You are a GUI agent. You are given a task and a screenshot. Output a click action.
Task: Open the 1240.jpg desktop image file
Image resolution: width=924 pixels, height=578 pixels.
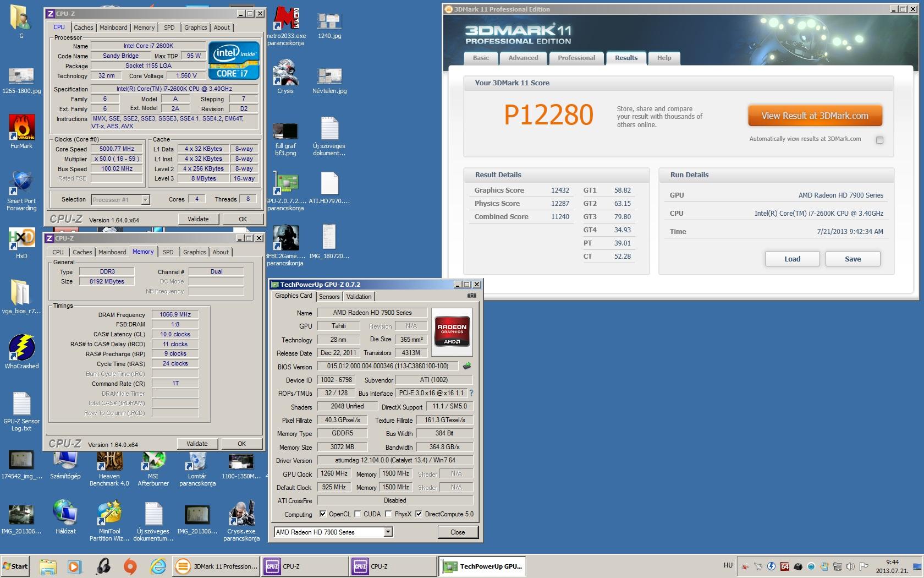(329, 25)
